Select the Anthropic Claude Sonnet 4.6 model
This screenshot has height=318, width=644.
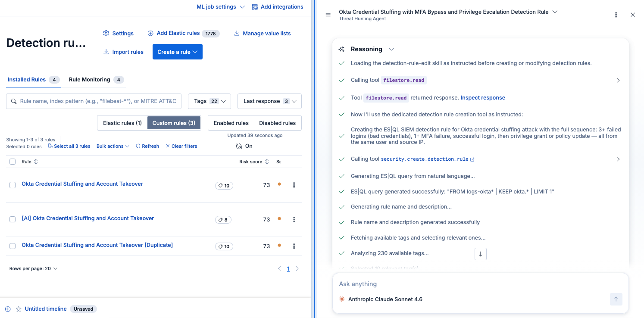pyautogui.click(x=381, y=299)
